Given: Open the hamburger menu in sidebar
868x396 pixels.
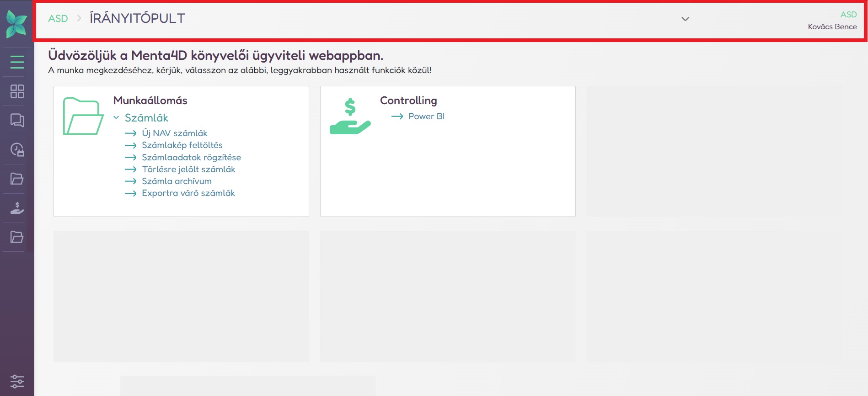Looking at the screenshot, I should (x=17, y=62).
